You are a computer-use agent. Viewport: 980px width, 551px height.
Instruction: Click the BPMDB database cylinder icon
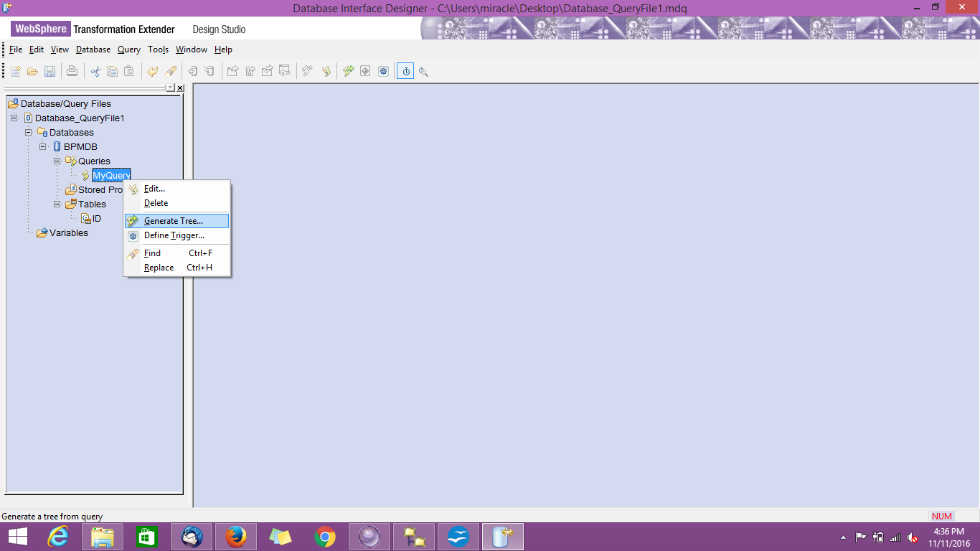[x=57, y=146]
